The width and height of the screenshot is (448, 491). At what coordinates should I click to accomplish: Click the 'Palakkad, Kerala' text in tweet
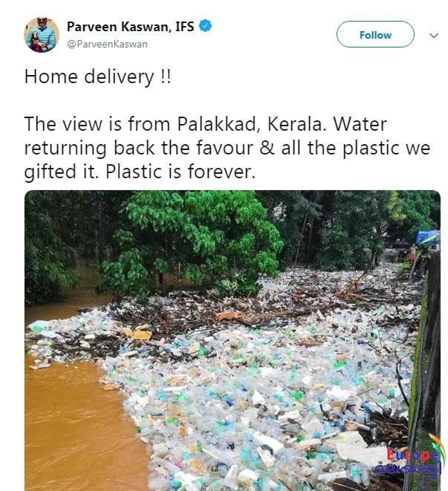tap(250, 124)
